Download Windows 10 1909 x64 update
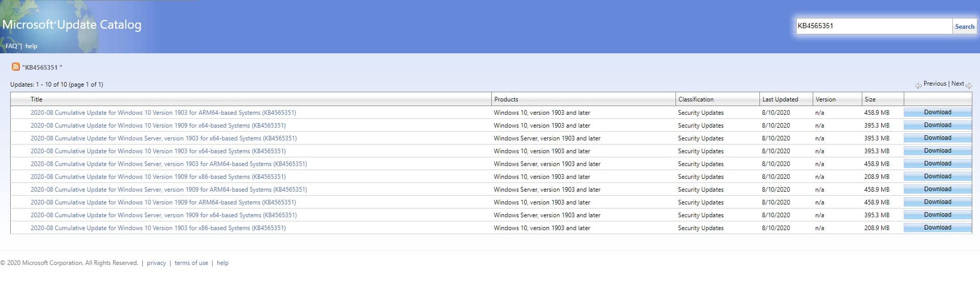 (x=938, y=125)
